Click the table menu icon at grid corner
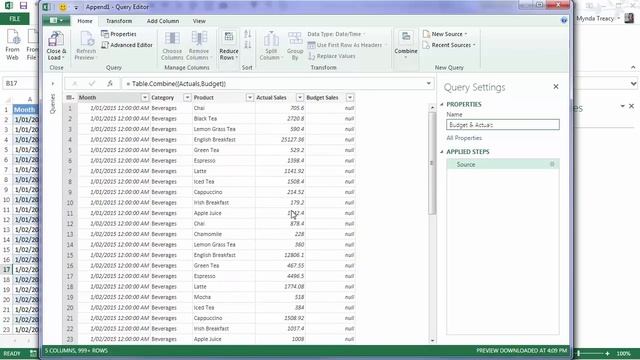Screen dimensions: 640x360 pos(70,98)
